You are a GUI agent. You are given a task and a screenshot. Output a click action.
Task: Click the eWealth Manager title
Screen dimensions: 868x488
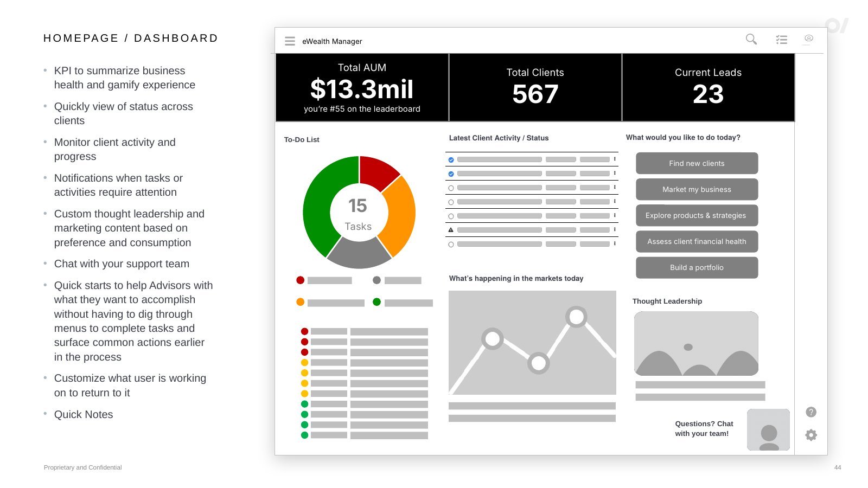(x=332, y=41)
